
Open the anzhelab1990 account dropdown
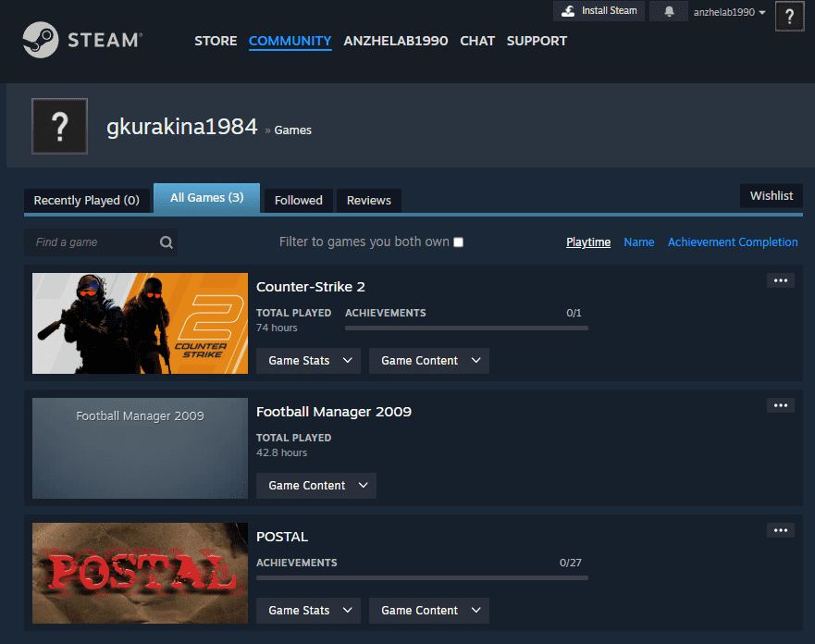[729, 12]
